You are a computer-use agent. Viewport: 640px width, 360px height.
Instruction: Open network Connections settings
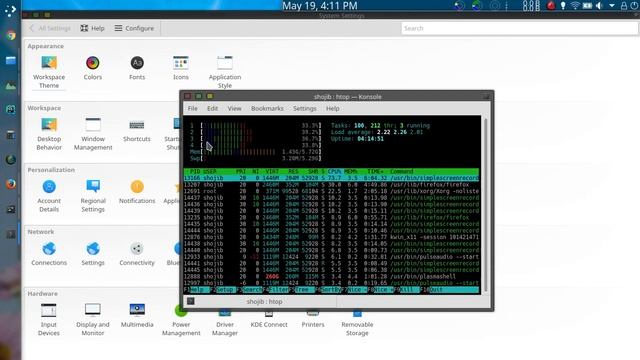point(49,254)
